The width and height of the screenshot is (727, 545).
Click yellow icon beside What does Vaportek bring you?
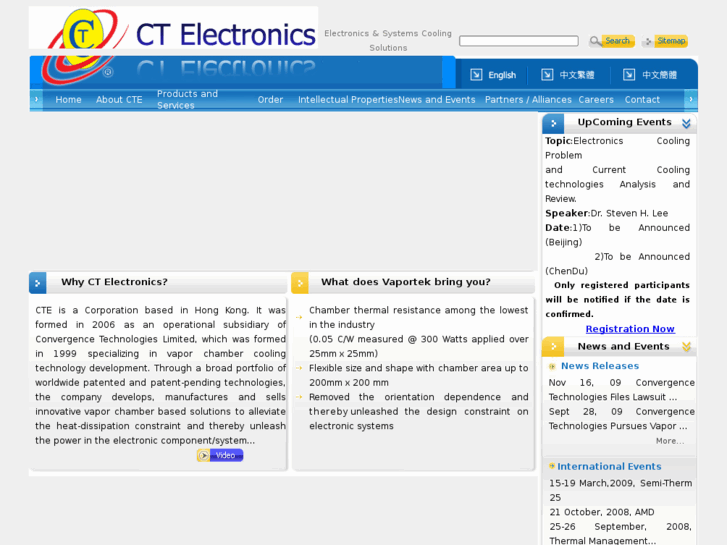[300, 283]
